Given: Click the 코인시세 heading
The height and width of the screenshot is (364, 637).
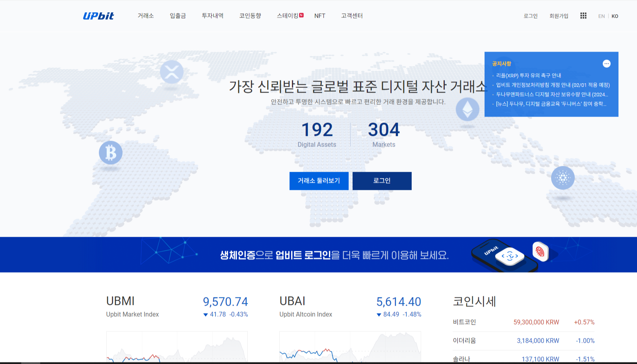Looking at the screenshot, I should pyautogui.click(x=474, y=301).
